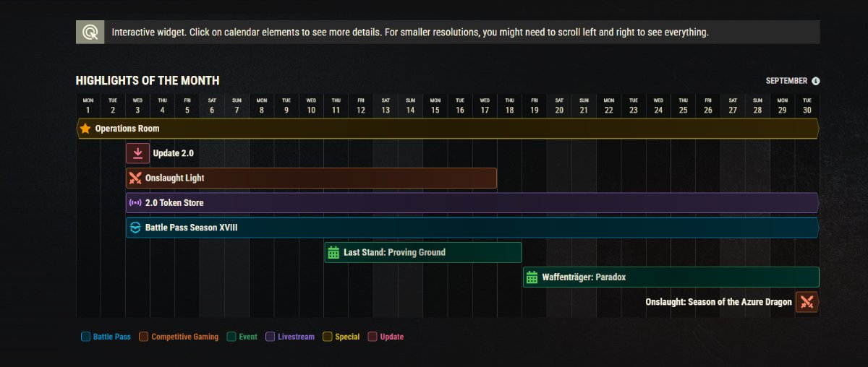The image size is (868, 367).
Task: Select the Wed 17 day header
Action: click(485, 105)
